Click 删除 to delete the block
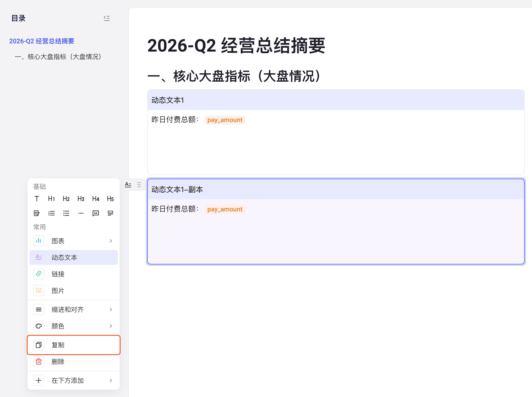 click(x=73, y=362)
